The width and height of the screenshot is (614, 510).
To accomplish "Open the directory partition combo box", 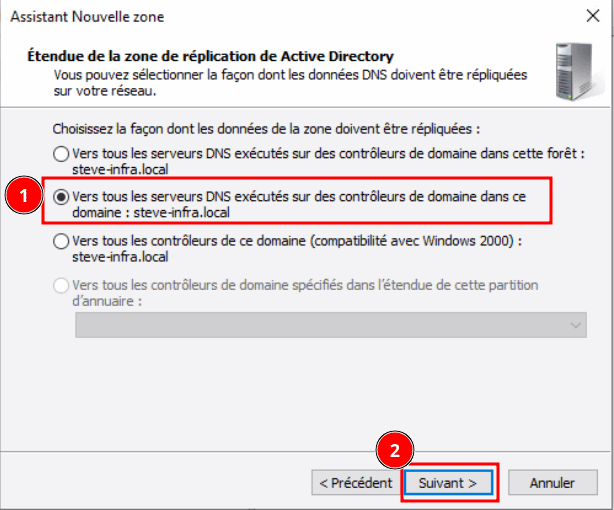I will pos(330,325).
